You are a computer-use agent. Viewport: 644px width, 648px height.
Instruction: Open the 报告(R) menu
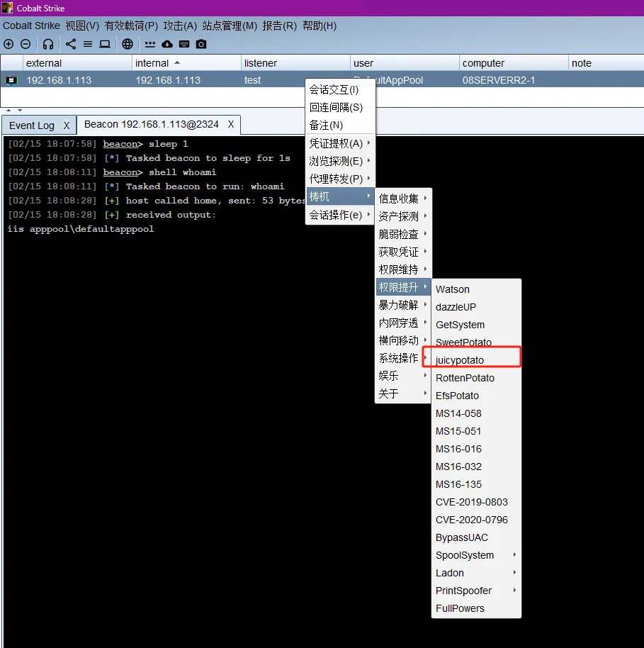(279, 26)
